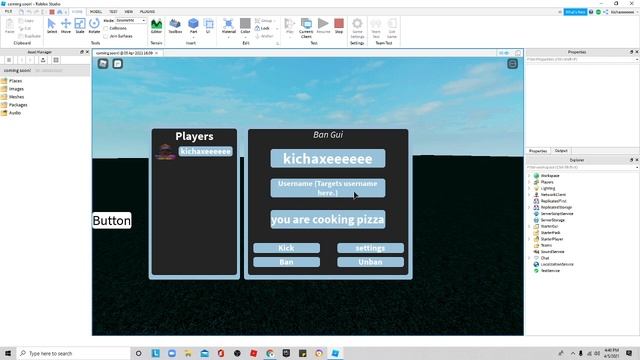
Task: Open the Material picker
Action: [x=229, y=26]
